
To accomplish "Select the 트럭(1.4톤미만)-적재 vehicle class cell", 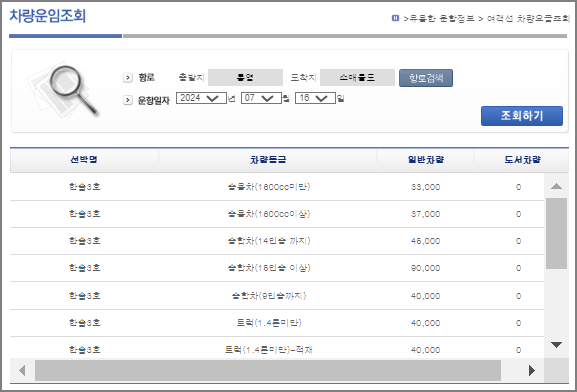I will coord(269,350).
